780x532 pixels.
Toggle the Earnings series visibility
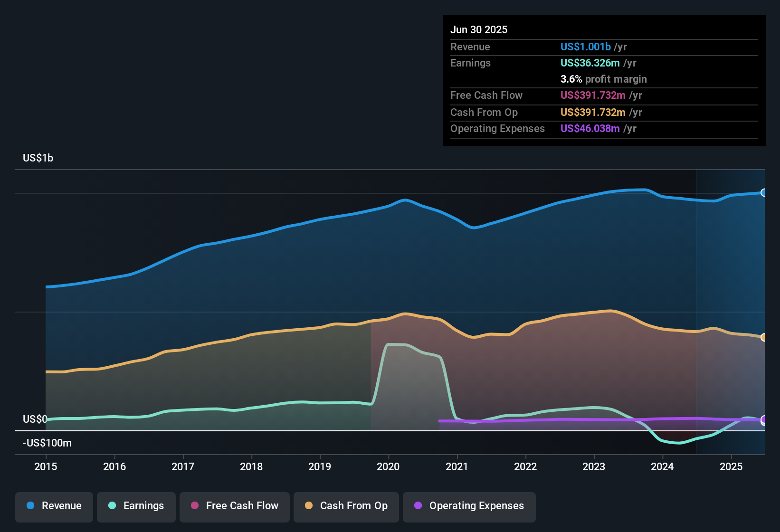point(136,506)
